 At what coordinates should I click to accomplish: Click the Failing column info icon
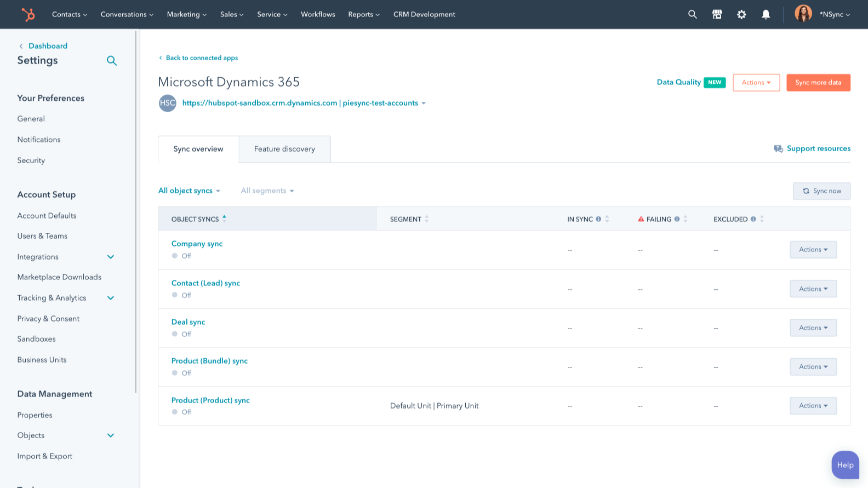point(677,219)
